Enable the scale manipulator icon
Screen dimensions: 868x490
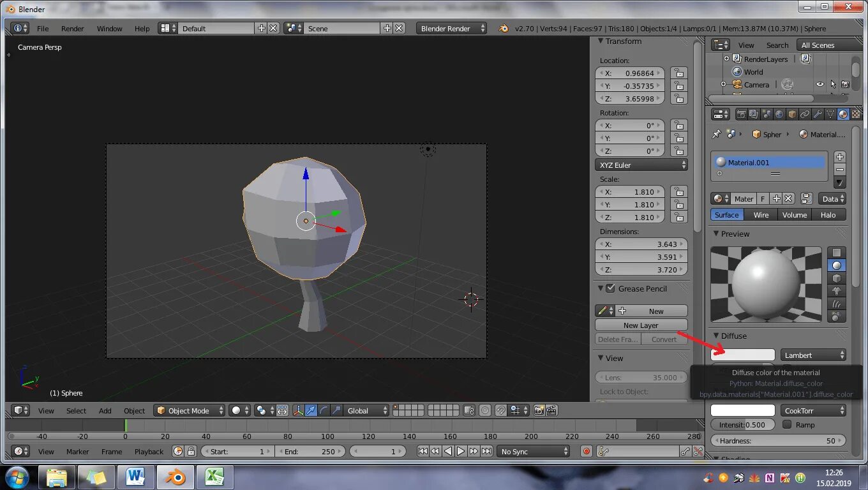336,411
